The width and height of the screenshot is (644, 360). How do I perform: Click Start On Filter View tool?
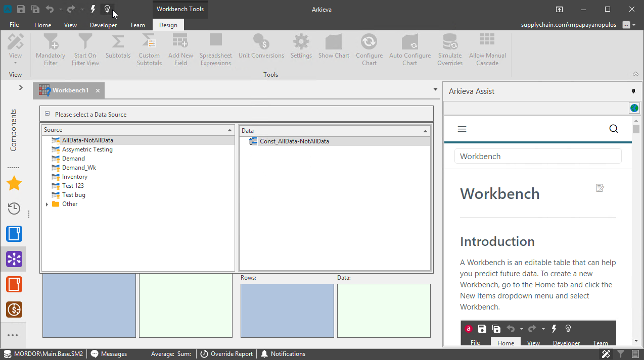point(85,49)
